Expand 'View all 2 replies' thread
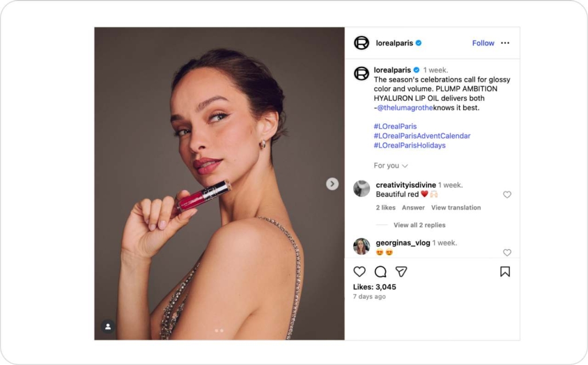588x365 pixels. (419, 225)
